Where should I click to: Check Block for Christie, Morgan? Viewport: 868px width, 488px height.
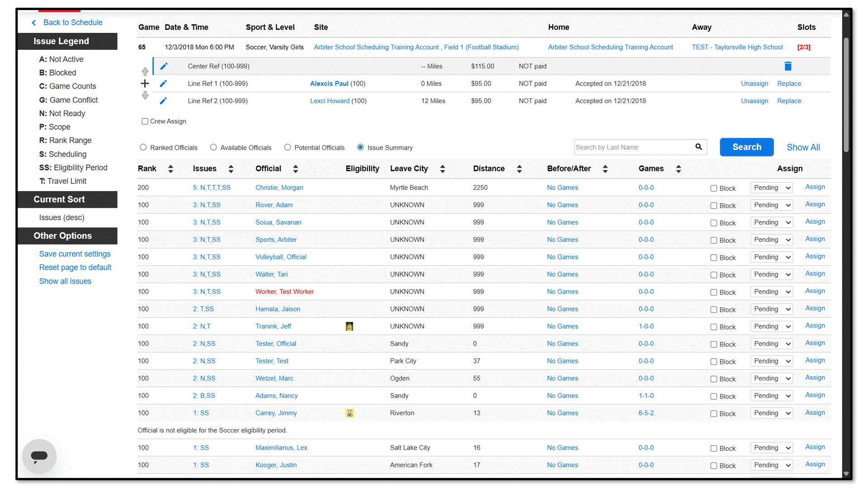713,188
